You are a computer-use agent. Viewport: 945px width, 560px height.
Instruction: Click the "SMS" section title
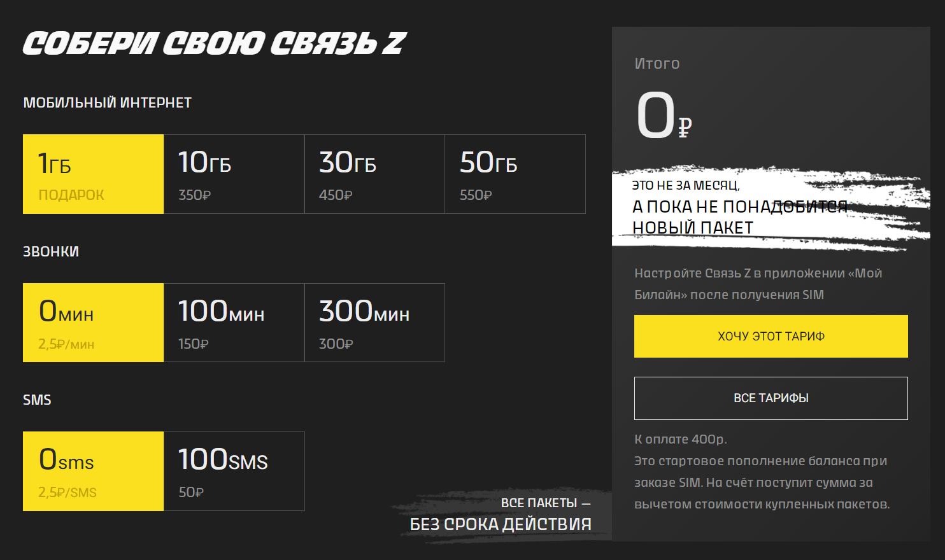point(37,400)
